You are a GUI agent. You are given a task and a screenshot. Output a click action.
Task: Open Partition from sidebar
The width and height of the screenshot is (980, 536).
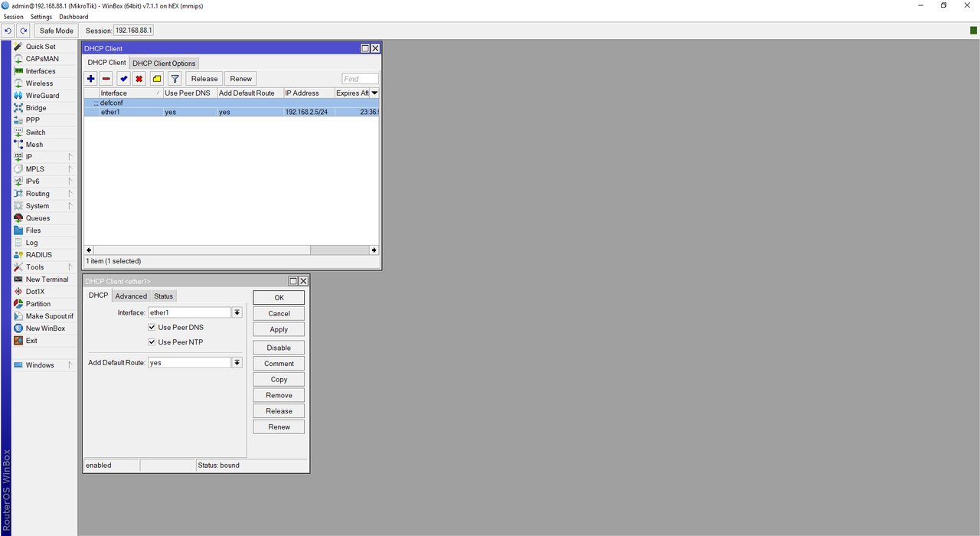click(38, 304)
